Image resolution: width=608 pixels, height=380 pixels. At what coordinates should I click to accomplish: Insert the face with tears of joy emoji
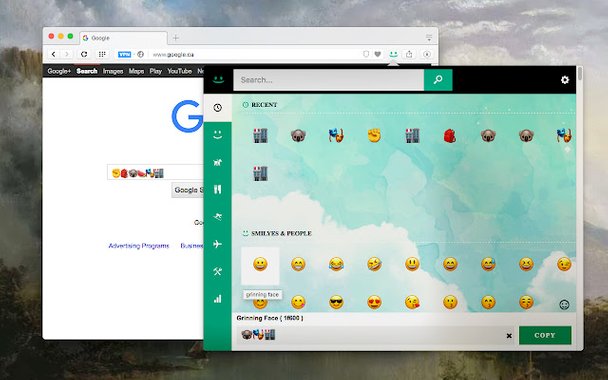[336, 264]
